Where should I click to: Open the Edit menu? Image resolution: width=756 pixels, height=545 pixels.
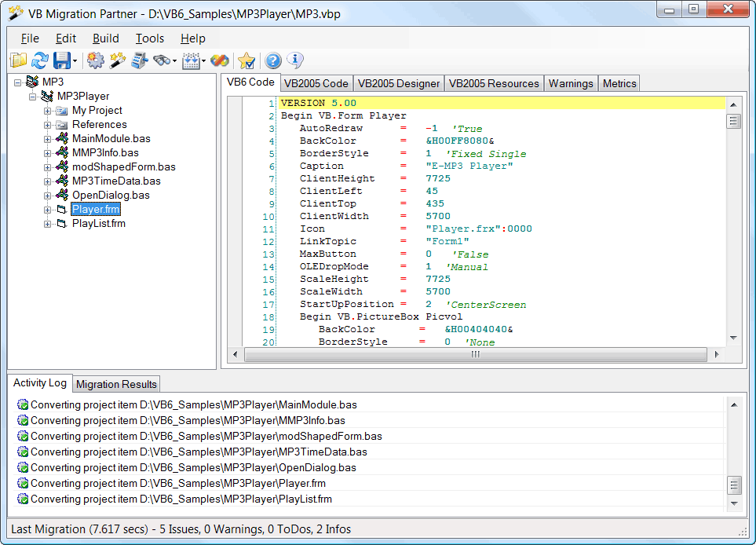(x=66, y=38)
